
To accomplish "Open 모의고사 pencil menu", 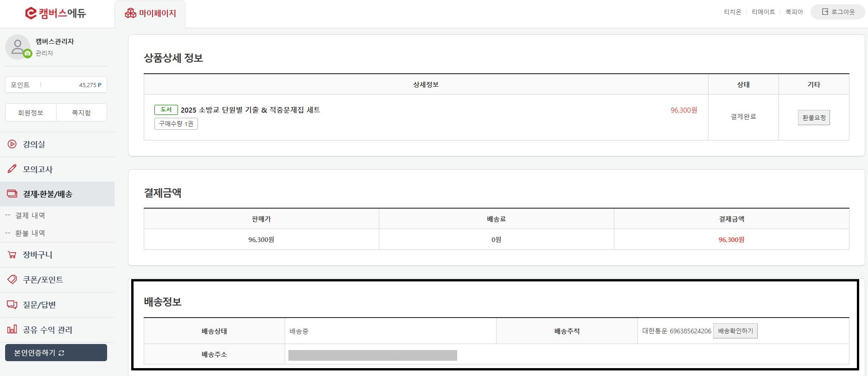I will pyautogui.click(x=37, y=169).
